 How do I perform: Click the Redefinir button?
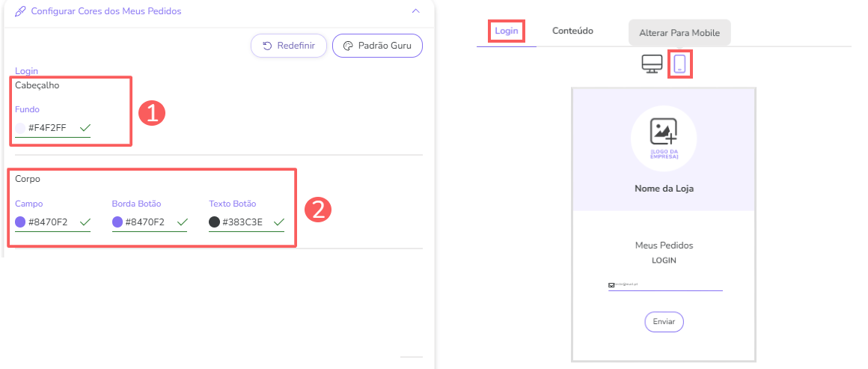(x=288, y=46)
